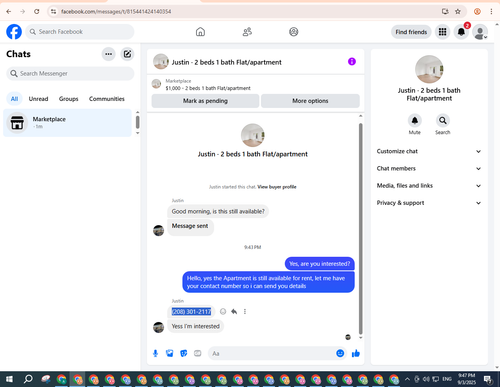Select the Communities chats tab

pyautogui.click(x=107, y=99)
